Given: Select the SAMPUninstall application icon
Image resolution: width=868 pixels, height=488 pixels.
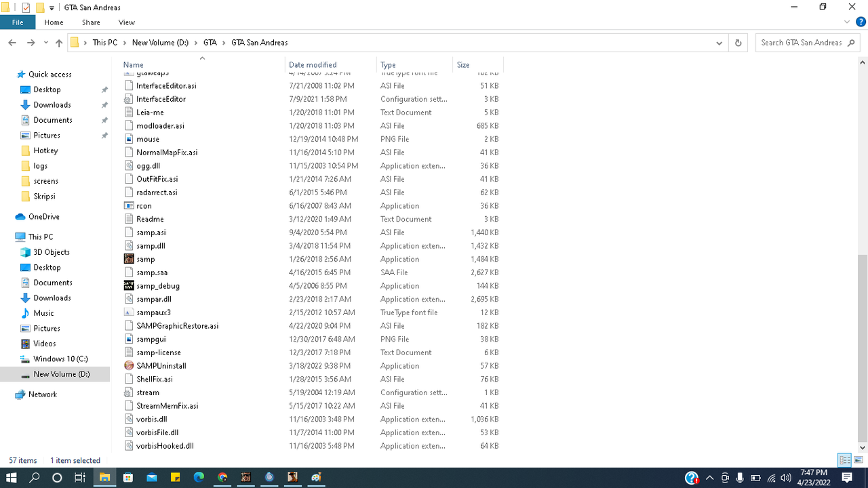Looking at the screenshot, I should 129,365.
